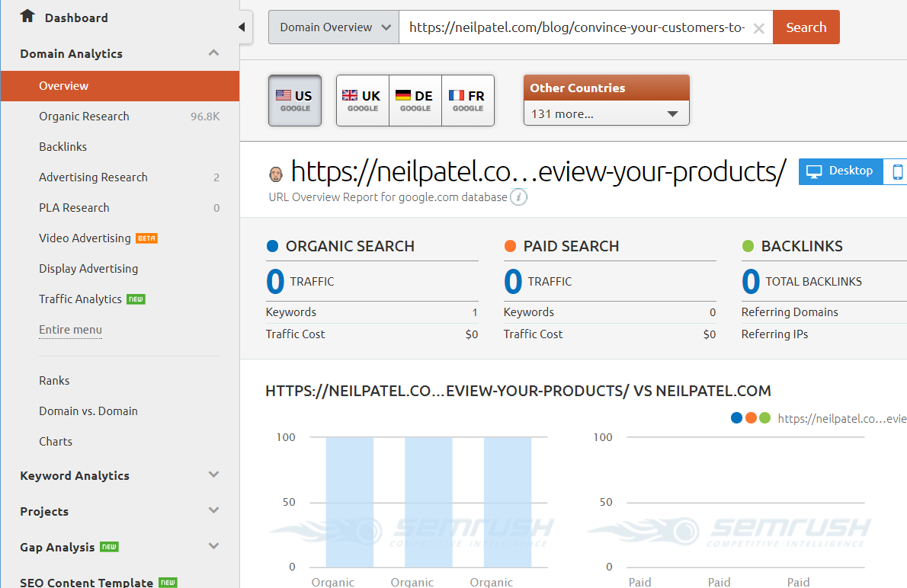This screenshot has width=907, height=588.
Task: Open the Overview menu item
Action: pyautogui.click(x=120, y=86)
